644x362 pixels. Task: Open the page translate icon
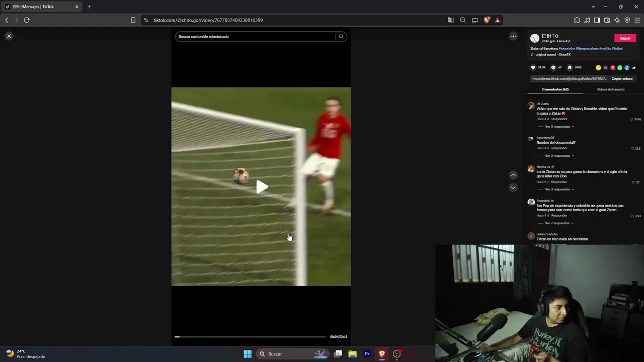[x=451, y=20]
